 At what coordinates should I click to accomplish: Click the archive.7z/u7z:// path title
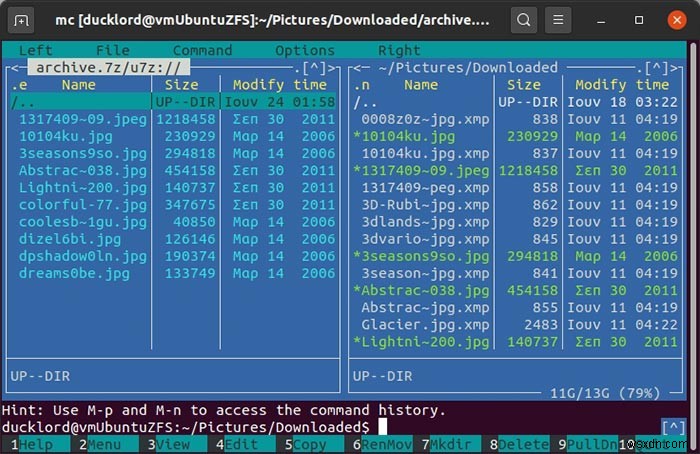[x=108, y=67]
